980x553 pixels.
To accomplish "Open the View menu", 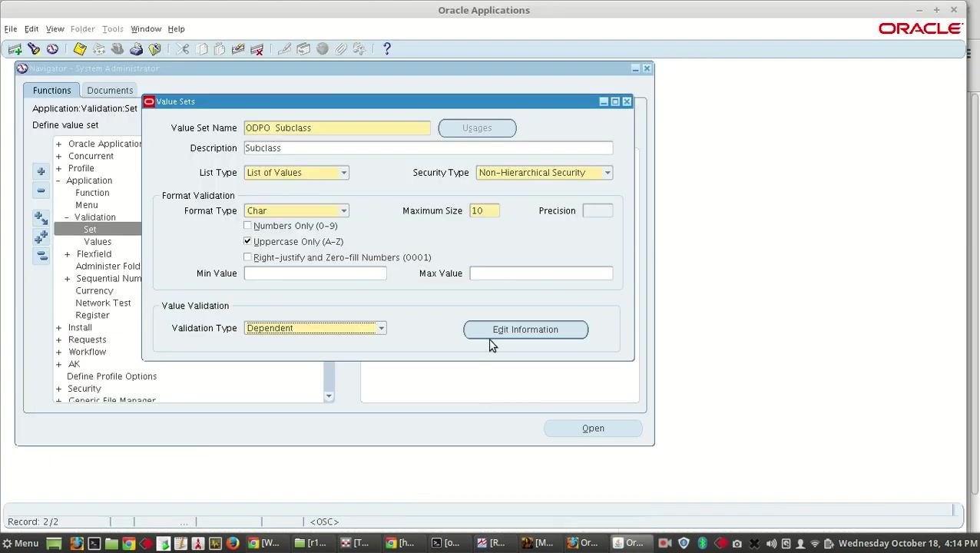I will [x=55, y=29].
